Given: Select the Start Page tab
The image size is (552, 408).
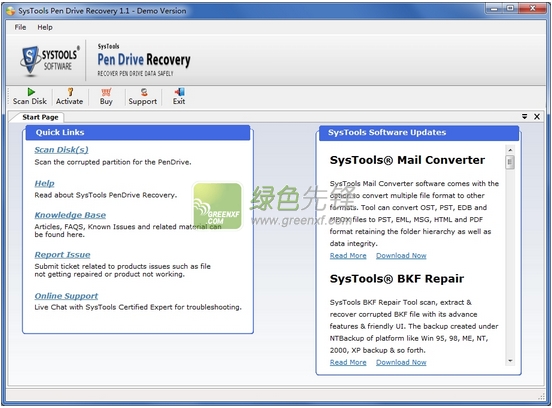Looking at the screenshot, I should 40,117.
